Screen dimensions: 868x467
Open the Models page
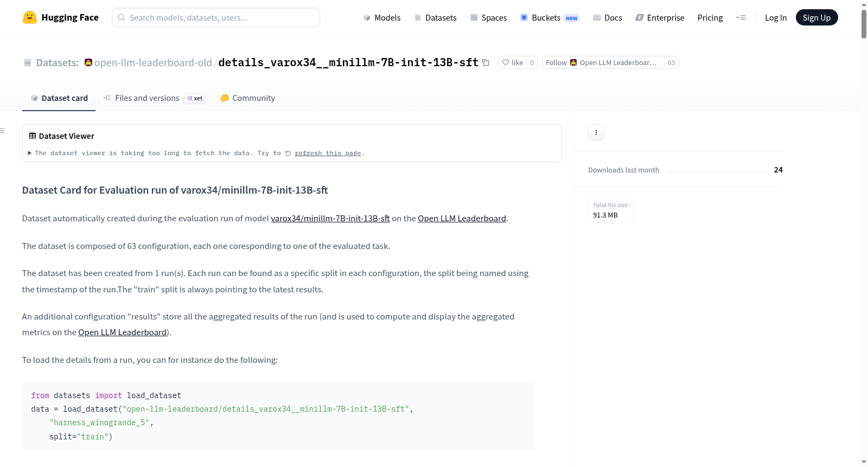pyautogui.click(x=382, y=18)
